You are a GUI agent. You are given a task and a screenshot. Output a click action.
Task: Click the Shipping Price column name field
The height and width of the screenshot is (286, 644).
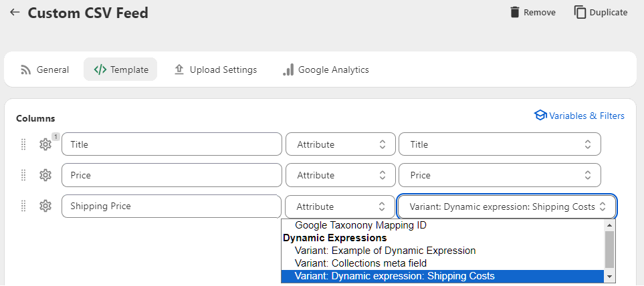172,206
